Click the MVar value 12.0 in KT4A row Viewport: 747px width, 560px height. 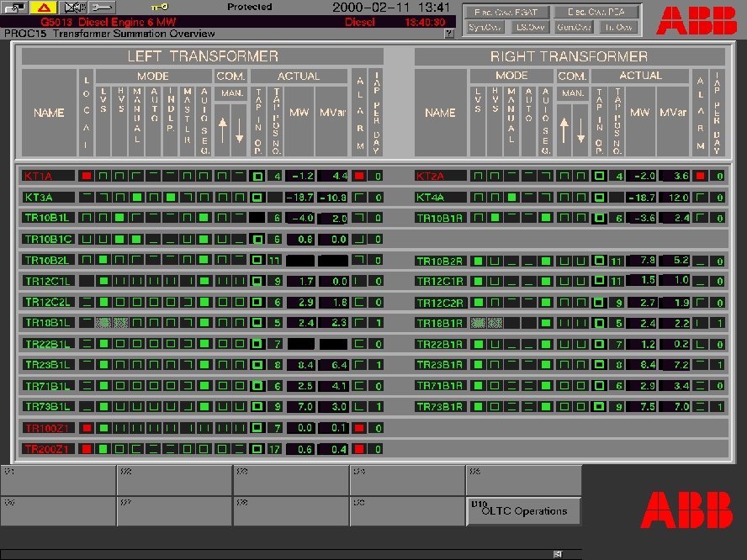pos(674,197)
